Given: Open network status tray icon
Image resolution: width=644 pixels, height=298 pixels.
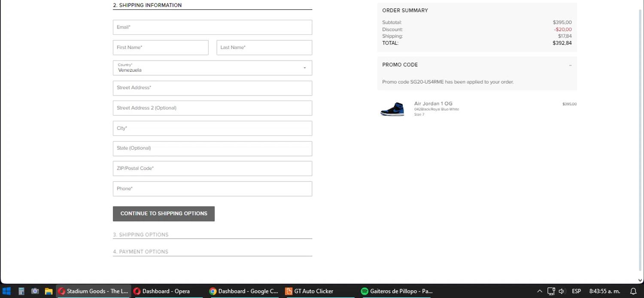Looking at the screenshot, I should (x=551, y=291).
